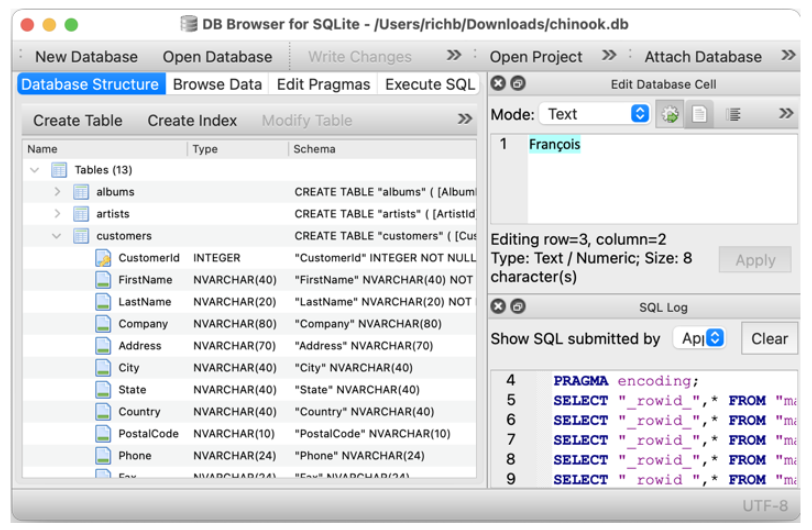The height and width of the screenshot is (530, 812).
Task: Click Open Project in toolbar
Action: pyautogui.click(x=536, y=56)
